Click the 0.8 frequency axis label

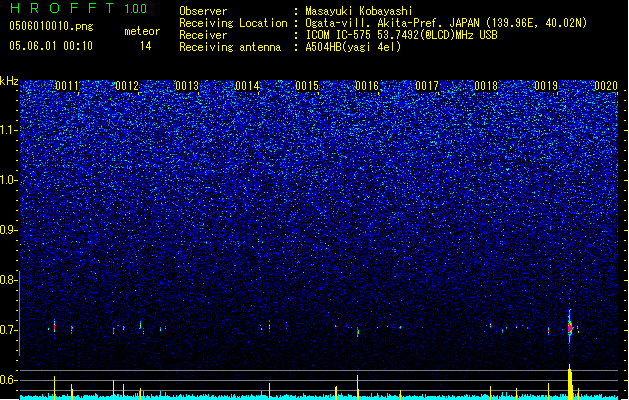[x=9, y=280]
